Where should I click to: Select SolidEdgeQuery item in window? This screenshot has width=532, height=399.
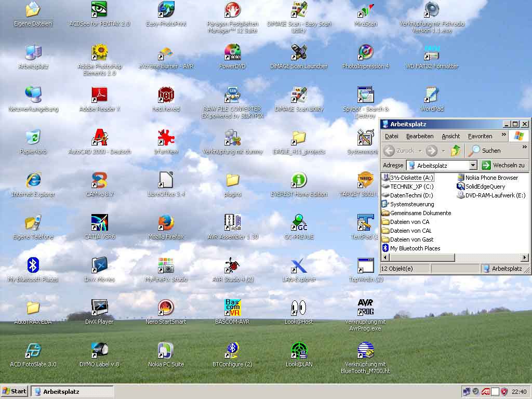481,187
